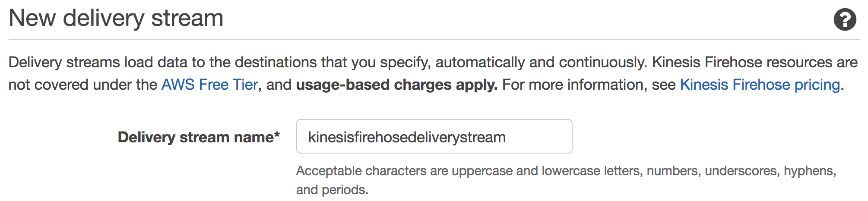Click the 'and periods.' hint line
This screenshot has width=868, height=201.
click(332, 190)
